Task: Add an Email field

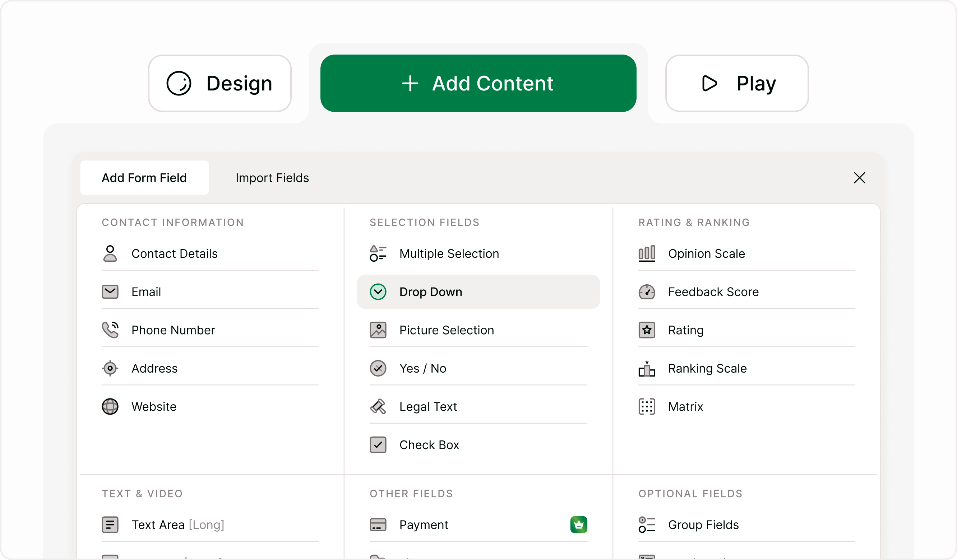Action: [x=210, y=292]
